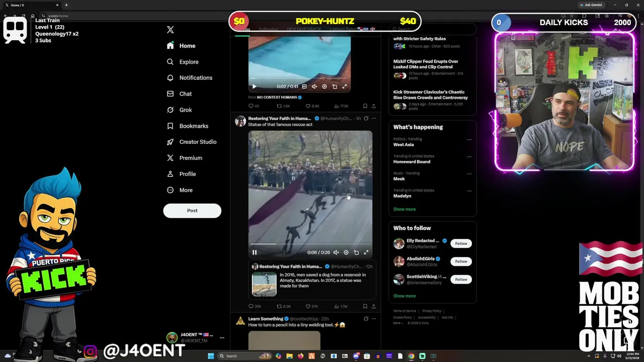Screen dimensions: 644x362
Task: Open more options for the Madelyn trend
Action: [469, 191]
